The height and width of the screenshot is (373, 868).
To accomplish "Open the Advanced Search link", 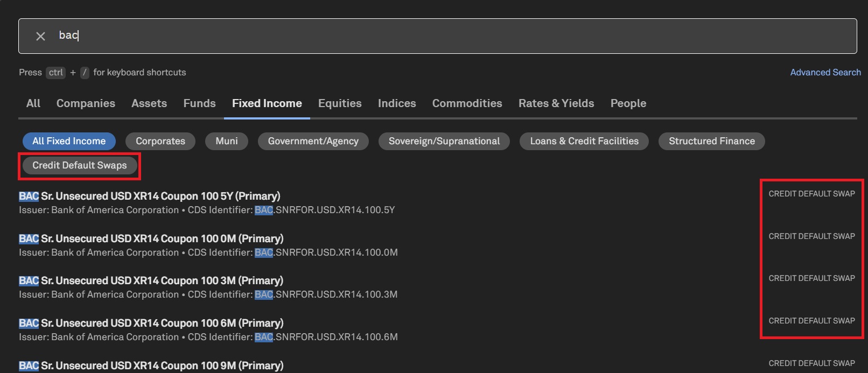I will (825, 72).
